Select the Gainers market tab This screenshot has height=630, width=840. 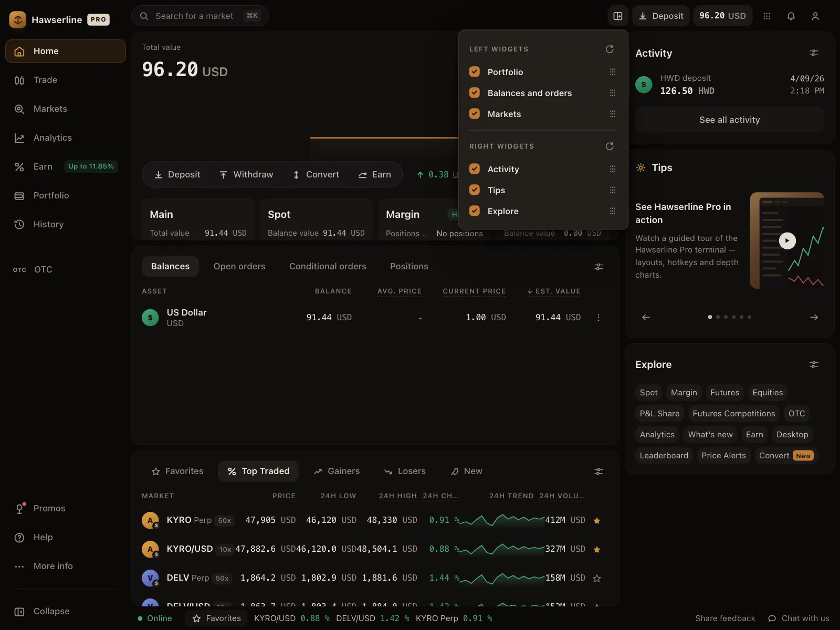(337, 471)
